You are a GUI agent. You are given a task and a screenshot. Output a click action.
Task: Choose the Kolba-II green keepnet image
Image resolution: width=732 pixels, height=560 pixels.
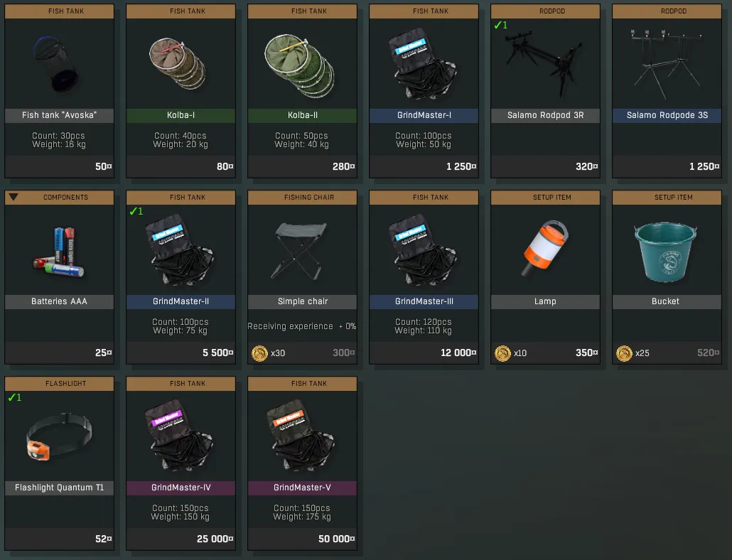click(x=300, y=65)
